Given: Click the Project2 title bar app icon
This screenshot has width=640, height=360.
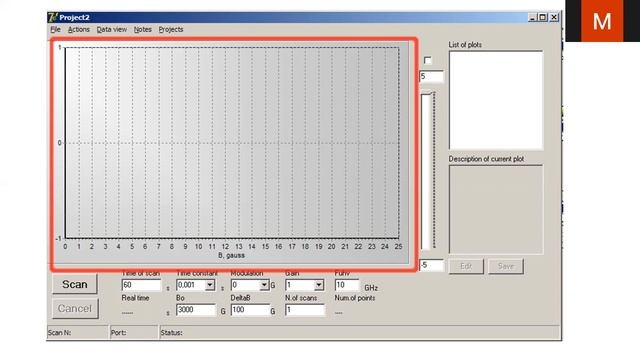Looking at the screenshot, I should point(53,17).
